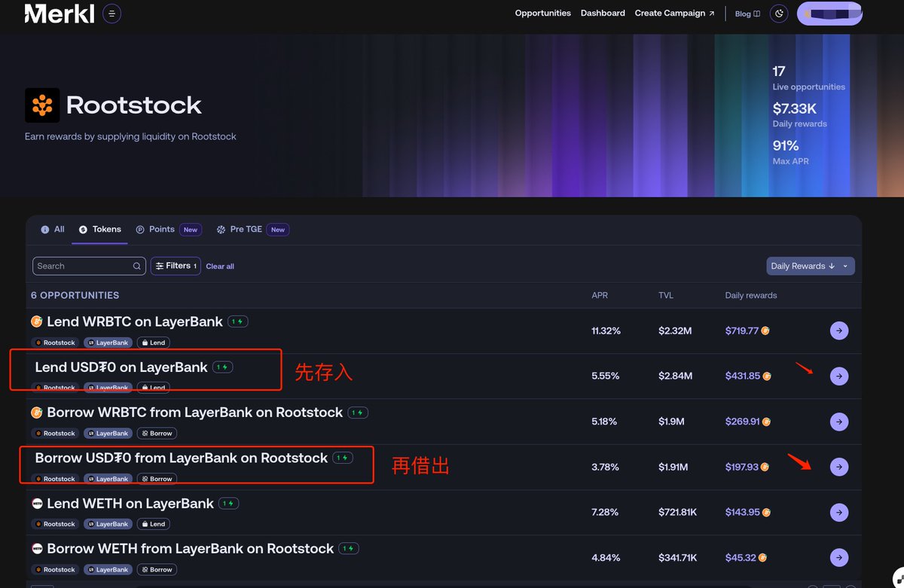Open the Filters dropdown
The height and width of the screenshot is (588, 904).
(x=176, y=266)
